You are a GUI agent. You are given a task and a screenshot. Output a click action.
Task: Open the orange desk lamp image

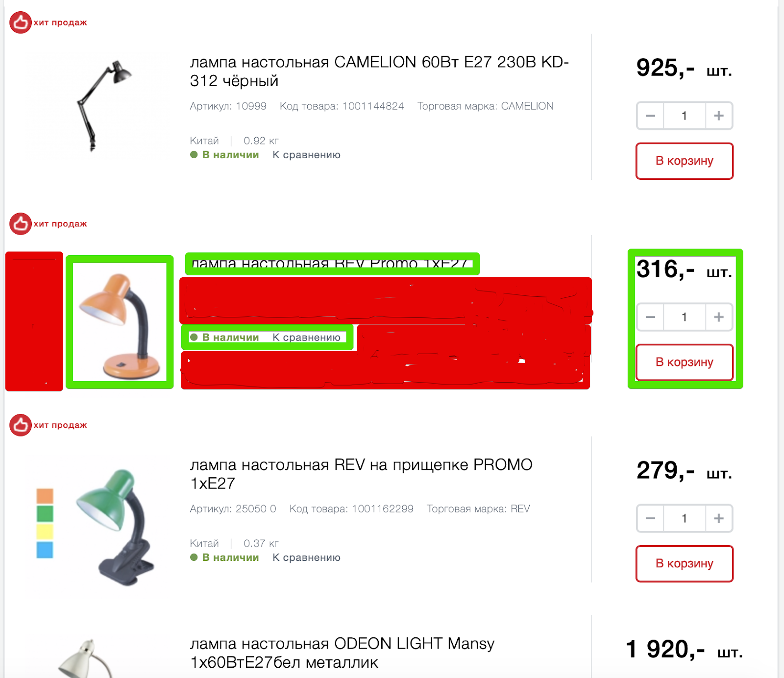click(x=120, y=322)
